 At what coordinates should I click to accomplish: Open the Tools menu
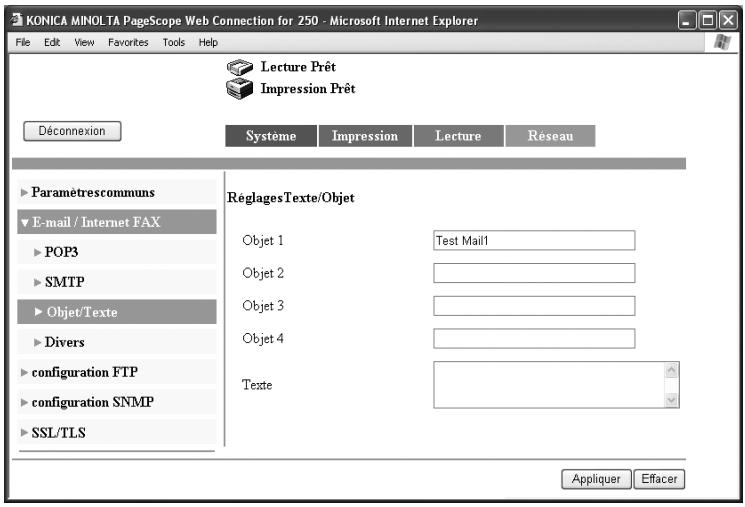coord(173,42)
